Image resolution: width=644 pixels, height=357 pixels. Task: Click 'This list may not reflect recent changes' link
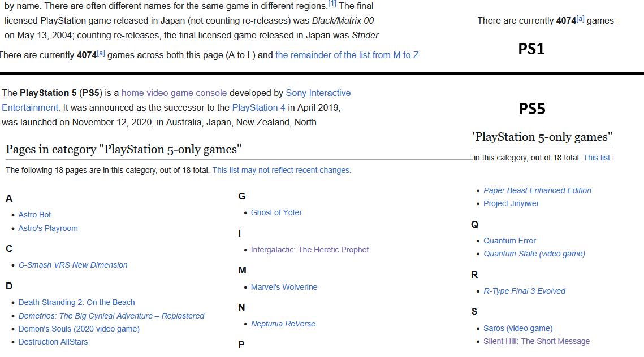281,170
